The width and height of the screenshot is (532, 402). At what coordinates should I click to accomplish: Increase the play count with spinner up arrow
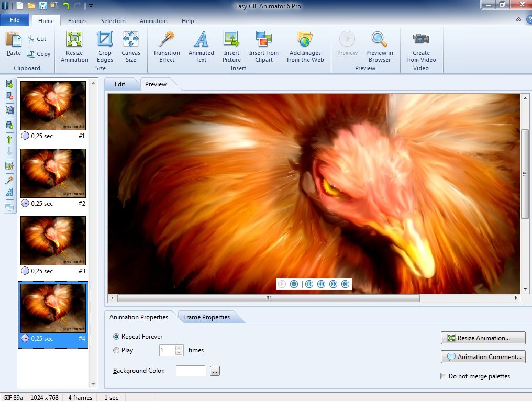179,348
